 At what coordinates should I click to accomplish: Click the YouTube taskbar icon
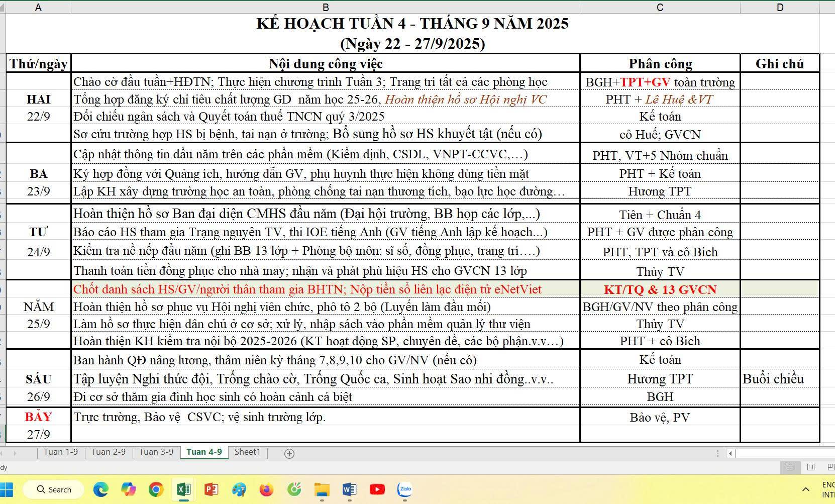(377, 489)
